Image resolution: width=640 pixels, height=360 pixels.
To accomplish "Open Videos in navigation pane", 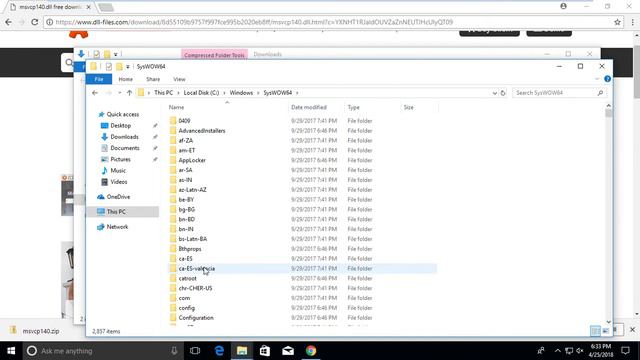I will 119,182.
